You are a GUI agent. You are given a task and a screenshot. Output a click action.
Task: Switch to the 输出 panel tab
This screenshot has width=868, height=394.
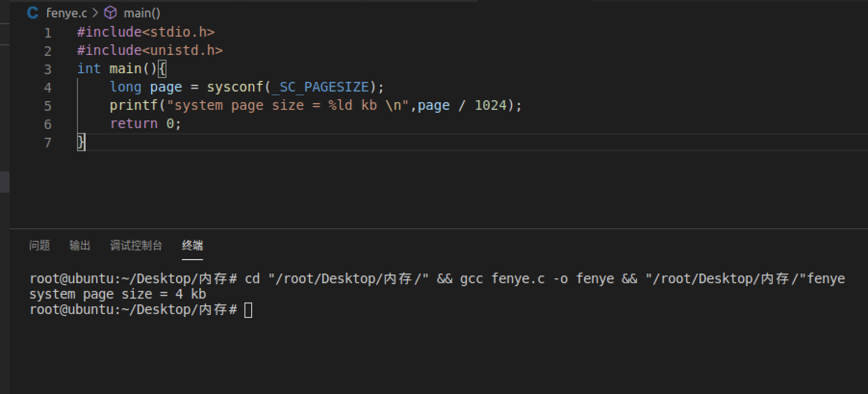[x=80, y=246]
